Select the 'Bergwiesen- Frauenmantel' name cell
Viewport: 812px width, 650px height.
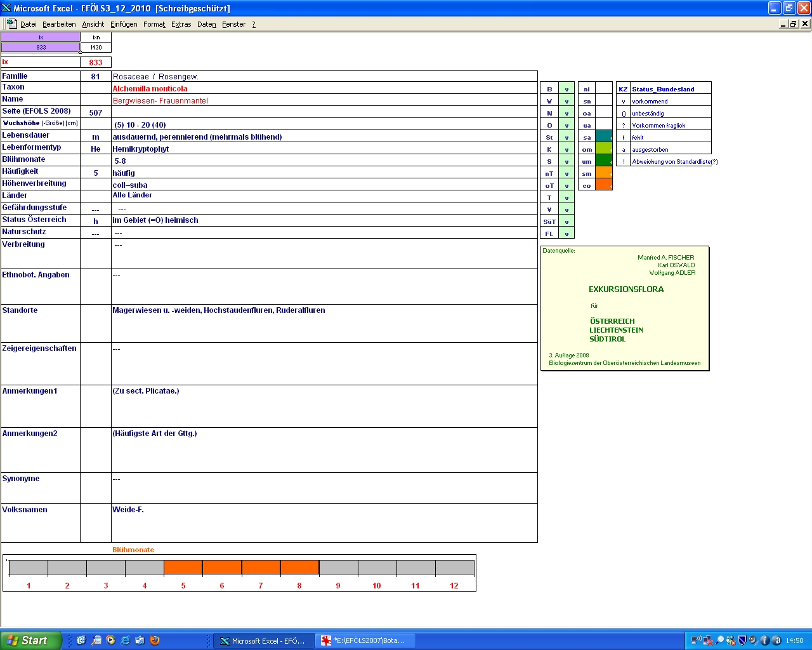click(324, 100)
